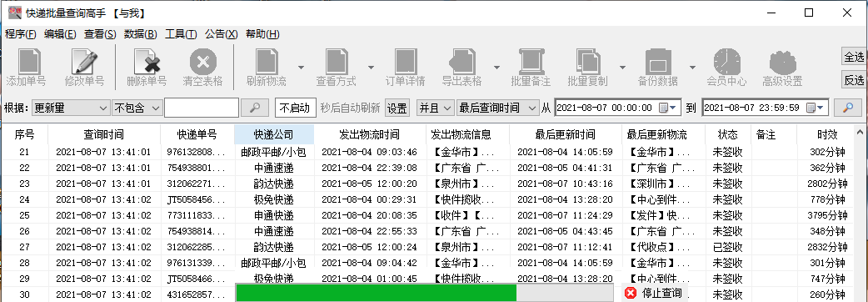This screenshot has height=302, width=868.
Task: Click the 修改单号 pencil icon
Action: 84,61
